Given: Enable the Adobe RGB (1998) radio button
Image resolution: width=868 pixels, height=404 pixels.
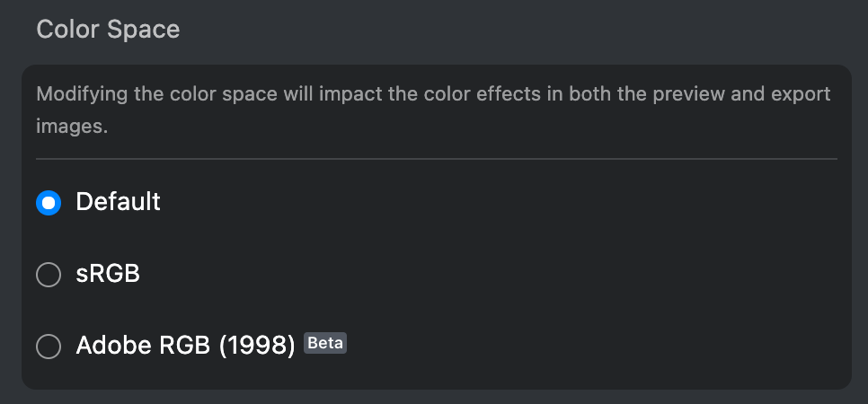Looking at the screenshot, I should [x=49, y=346].
